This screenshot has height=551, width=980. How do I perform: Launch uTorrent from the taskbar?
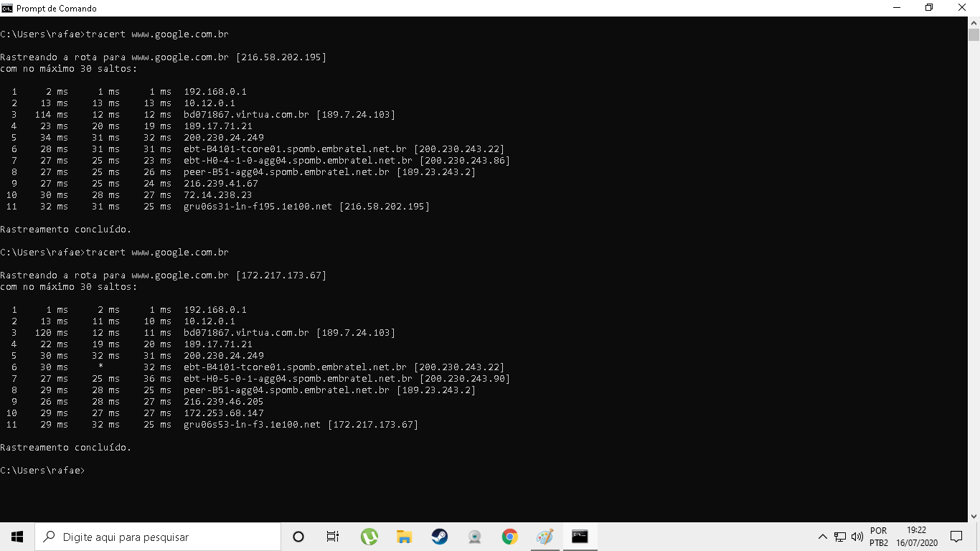click(x=369, y=537)
